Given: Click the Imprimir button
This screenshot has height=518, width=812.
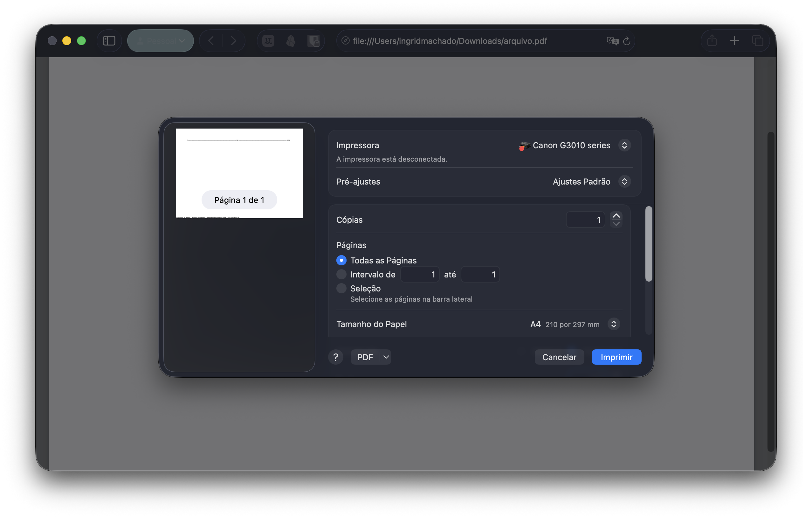Looking at the screenshot, I should (616, 357).
